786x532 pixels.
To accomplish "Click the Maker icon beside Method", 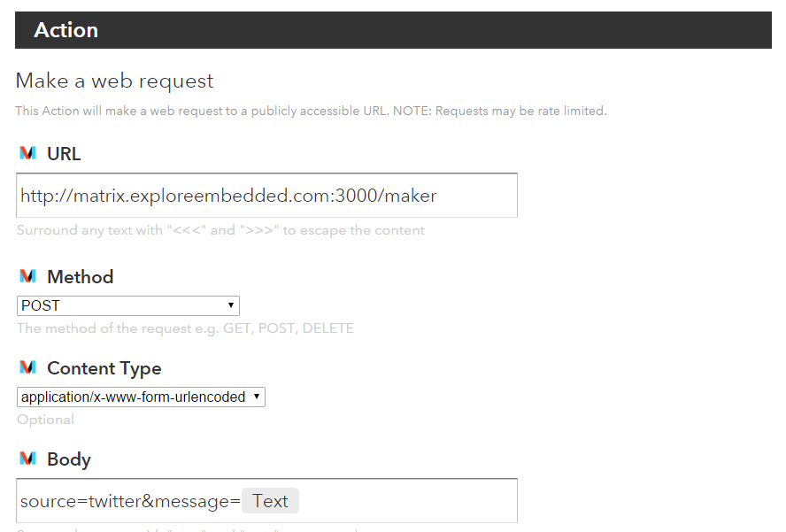I will coord(27,276).
